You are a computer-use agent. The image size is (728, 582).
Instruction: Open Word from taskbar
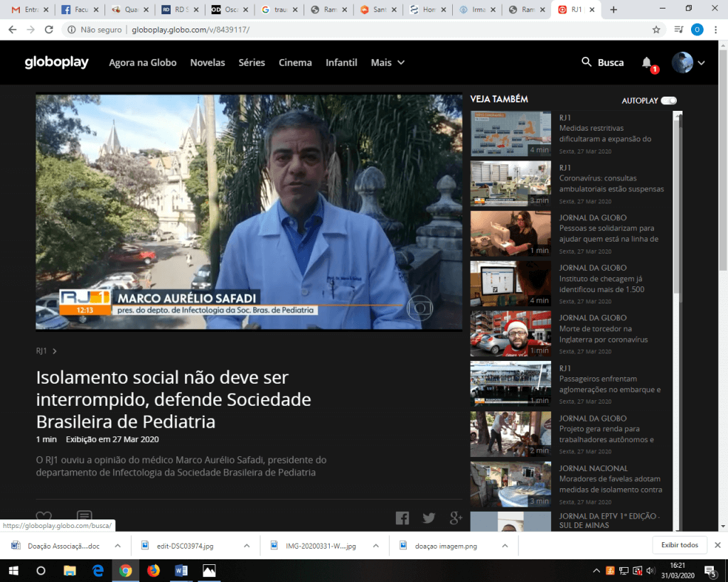(181, 571)
